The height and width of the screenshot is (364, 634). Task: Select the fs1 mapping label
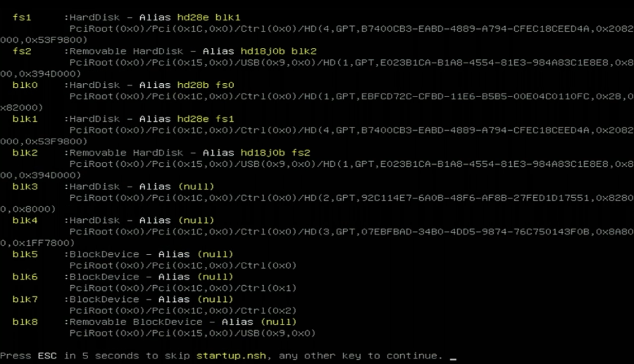pyautogui.click(x=22, y=18)
